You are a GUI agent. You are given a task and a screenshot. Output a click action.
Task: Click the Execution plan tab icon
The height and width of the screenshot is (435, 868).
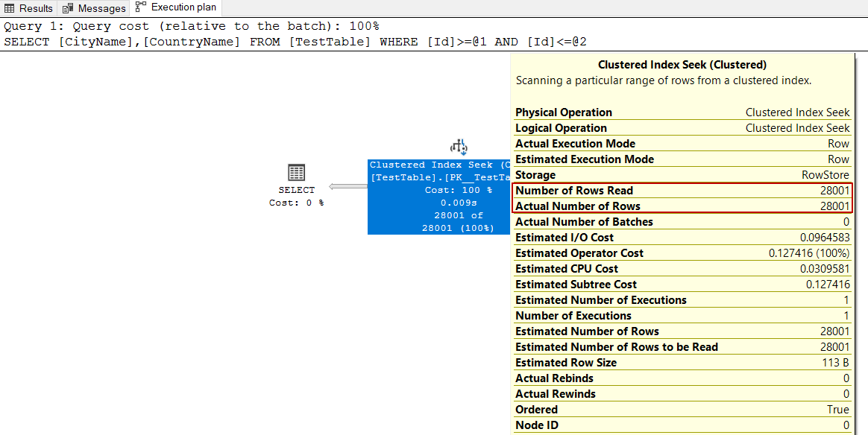point(141,7)
